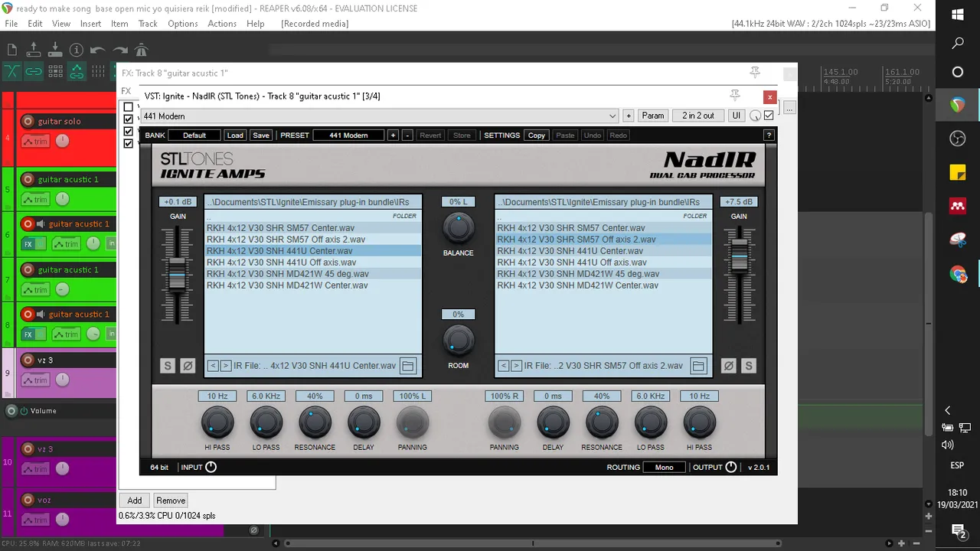Toggle the metronome icon
Image resolution: width=980 pixels, height=551 pixels.
[141, 50]
